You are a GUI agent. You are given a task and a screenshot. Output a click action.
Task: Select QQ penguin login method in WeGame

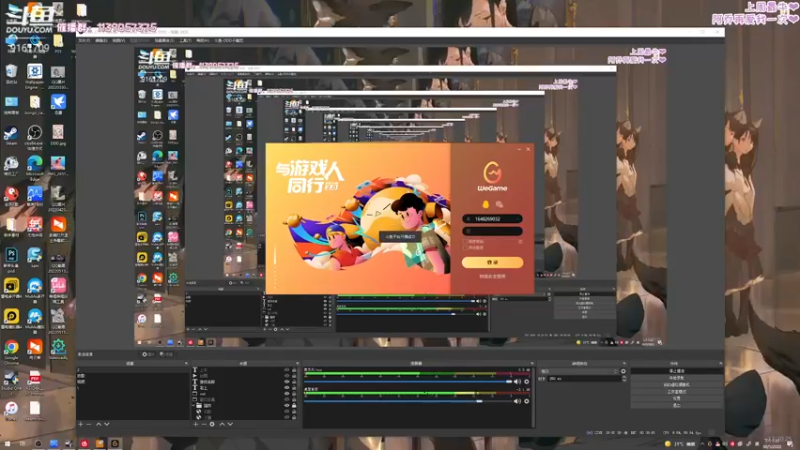coord(485,204)
